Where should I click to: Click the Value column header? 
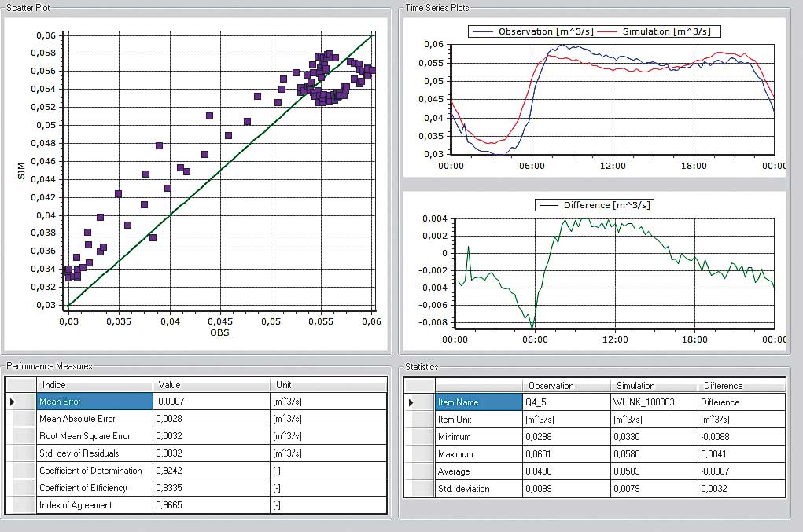[x=212, y=385]
